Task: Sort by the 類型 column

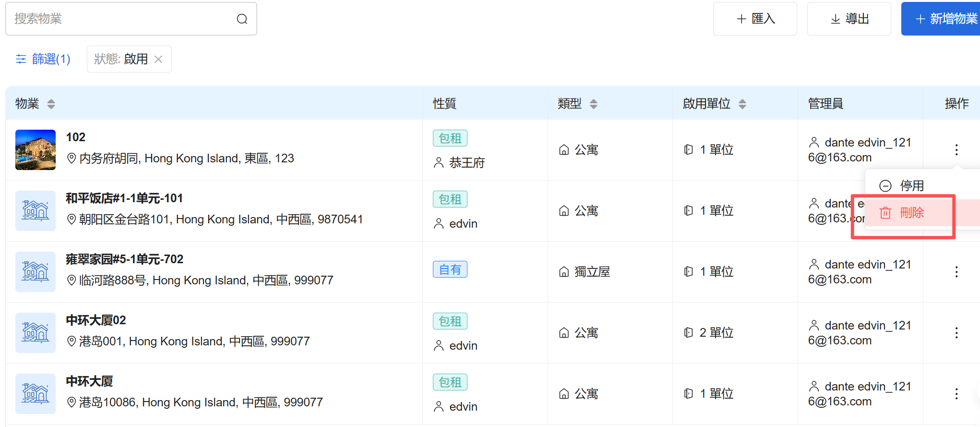Action: 594,104
